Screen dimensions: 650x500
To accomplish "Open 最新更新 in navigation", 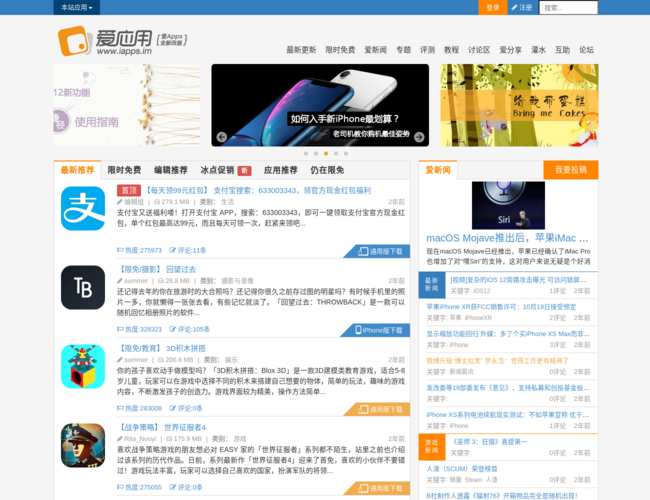I will 301,50.
